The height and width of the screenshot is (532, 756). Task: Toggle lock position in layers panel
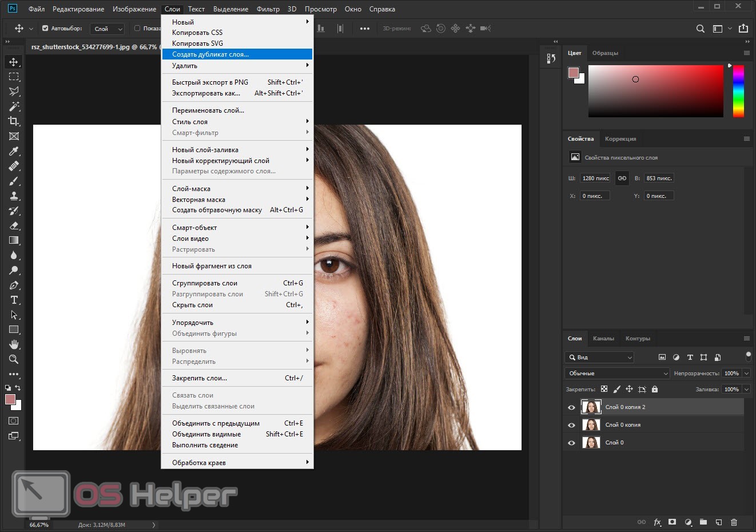coord(629,389)
